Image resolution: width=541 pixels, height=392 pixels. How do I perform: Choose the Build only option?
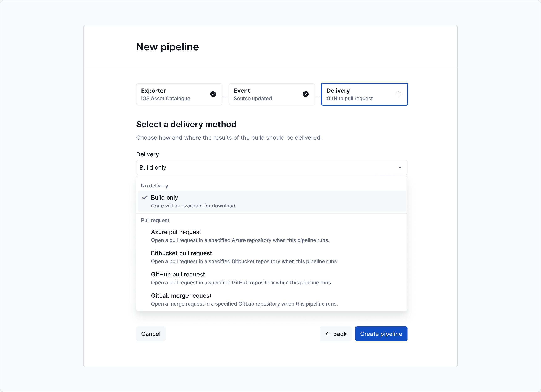pos(272,201)
